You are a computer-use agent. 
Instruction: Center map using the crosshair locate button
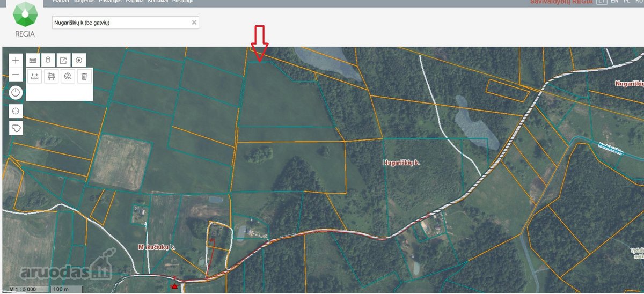[16, 111]
